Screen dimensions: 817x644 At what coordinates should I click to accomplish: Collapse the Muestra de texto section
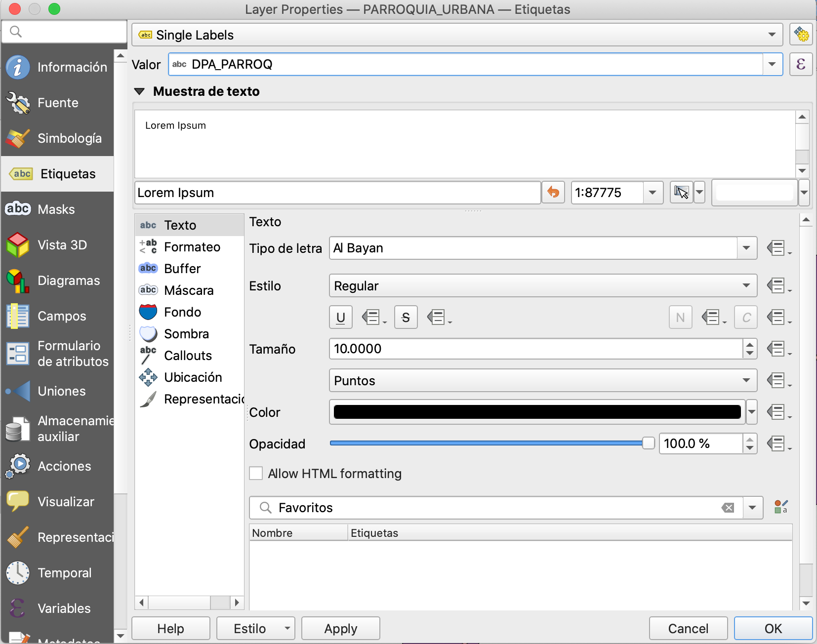[x=140, y=91]
